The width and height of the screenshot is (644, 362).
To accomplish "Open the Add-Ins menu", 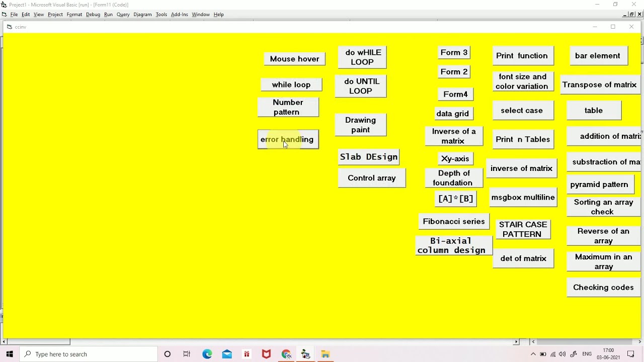I will click(x=180, y=15).
